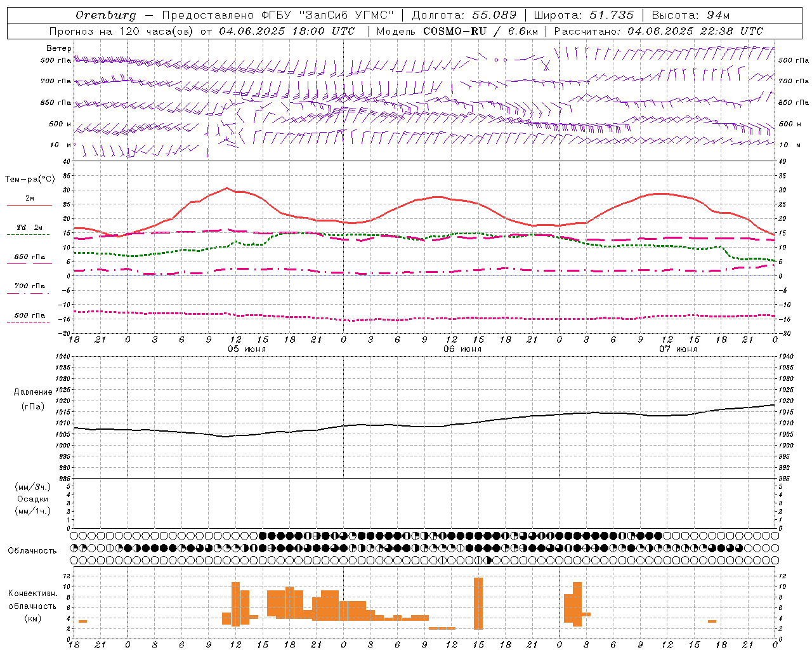Click the '700 гПа' temperature legend entry
This screenshot has height=650, width=812.
click(x=30, y=286)
